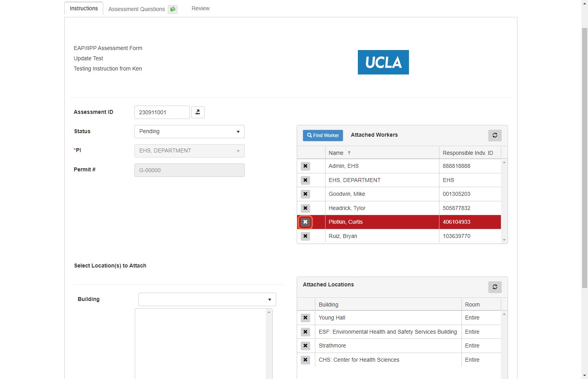The image size is (588, 379).
Task: Switch to the Instructions tab
Action: 84,9
